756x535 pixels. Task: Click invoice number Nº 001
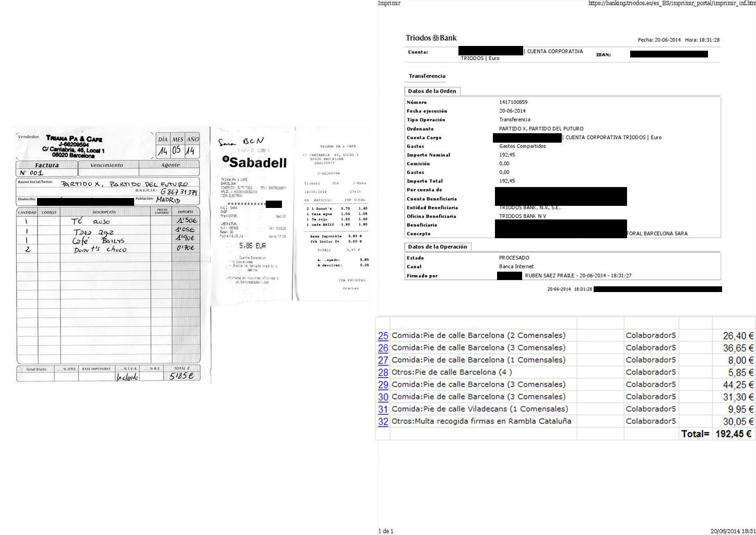(x=31, y=173)
